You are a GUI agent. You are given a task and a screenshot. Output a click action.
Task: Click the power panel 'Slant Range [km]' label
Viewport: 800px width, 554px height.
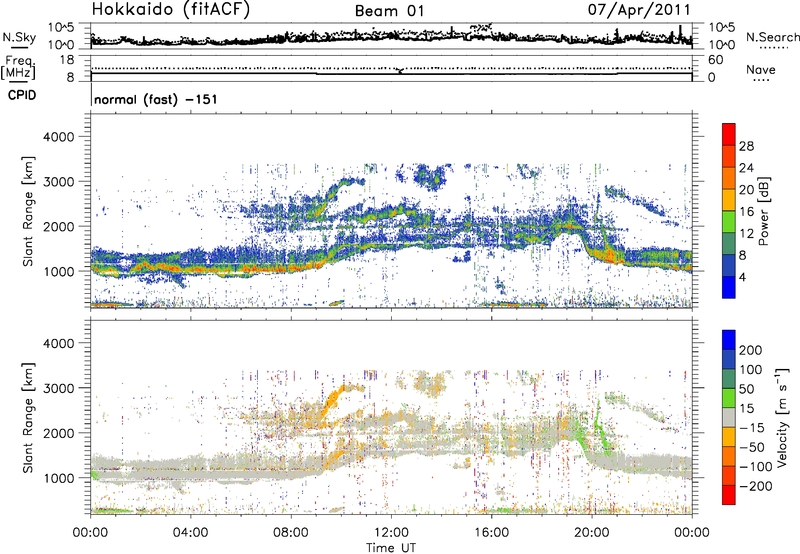pyautogui.click(x=28, y=211)
